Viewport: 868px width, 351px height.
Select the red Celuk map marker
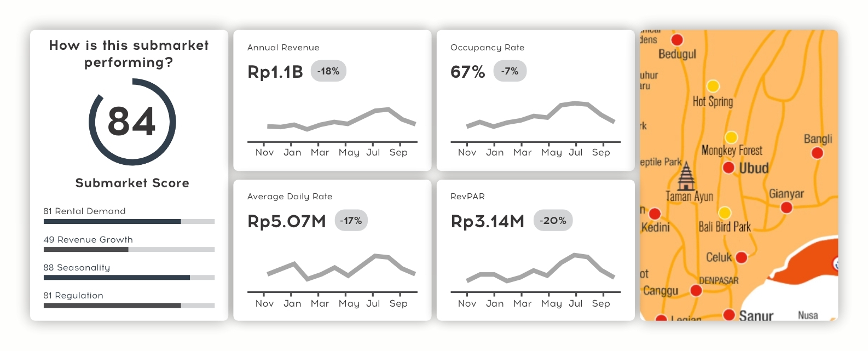pos(742,257)
